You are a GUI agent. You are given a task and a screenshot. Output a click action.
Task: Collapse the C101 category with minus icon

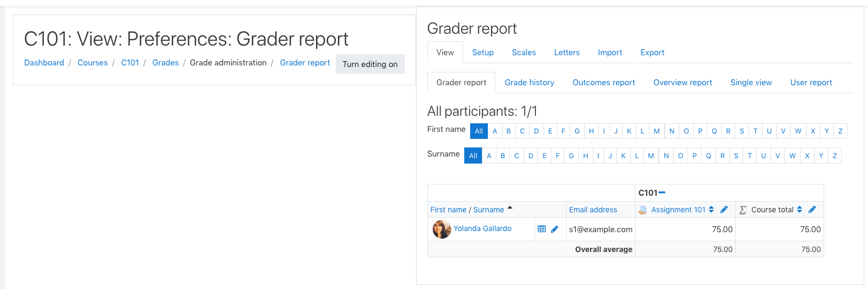coord(662,192)
